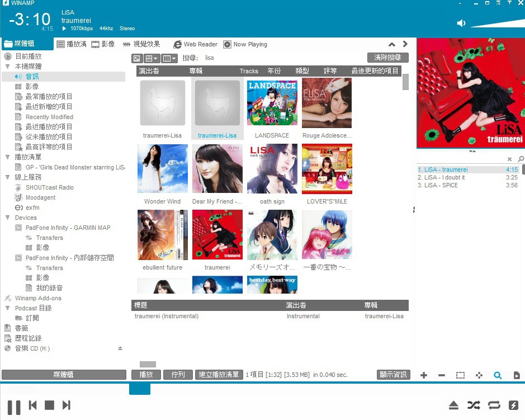Collapse the 線上服務 tree node
The height and width of the screenshot is (420, 525).
pos(8,177)
